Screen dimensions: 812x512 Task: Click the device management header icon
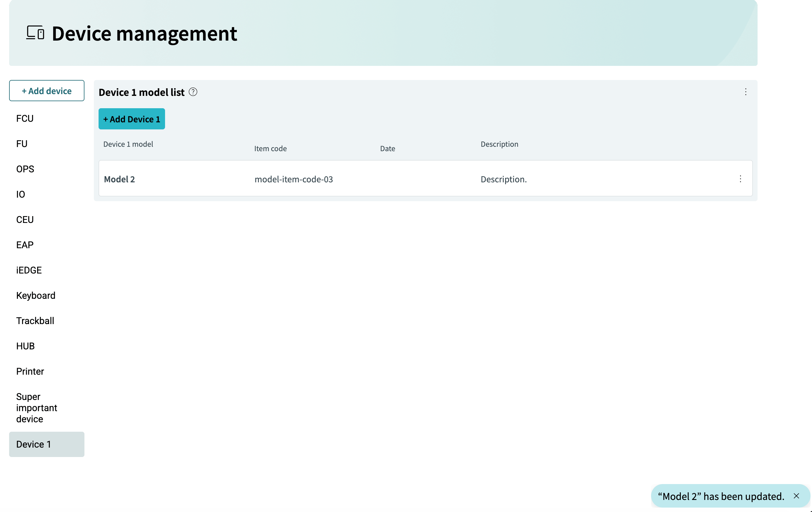(35, 33)
